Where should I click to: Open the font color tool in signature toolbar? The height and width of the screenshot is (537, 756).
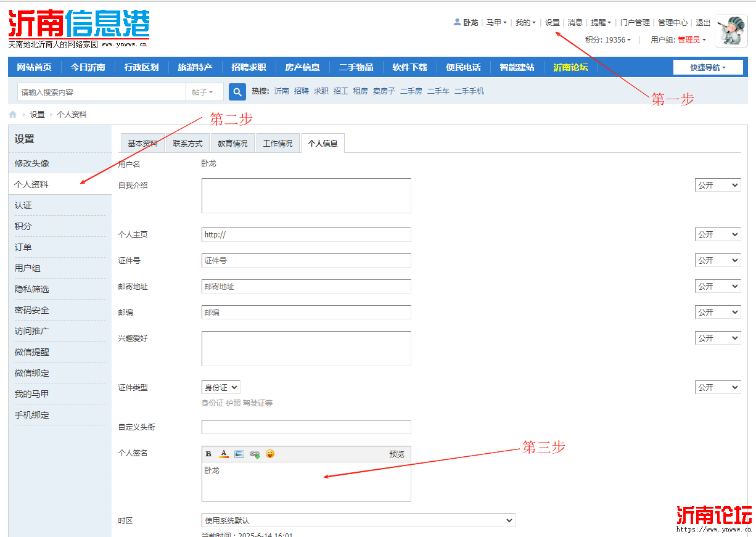pos(223,454)
